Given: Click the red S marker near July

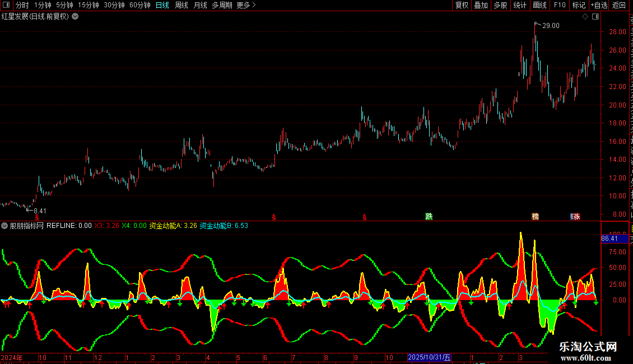Looking at the screenshot, I should coord(274,217).
